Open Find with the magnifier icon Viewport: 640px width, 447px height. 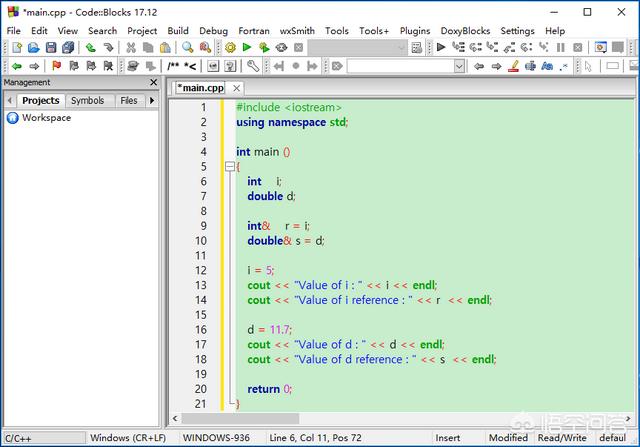[188, 47]
